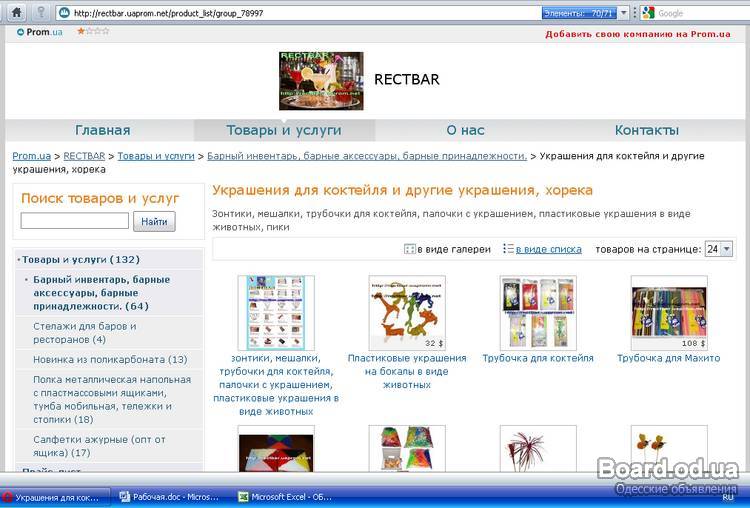The image size is (750, 508).
Task: Click the product search input field
Action: [75, 221]
